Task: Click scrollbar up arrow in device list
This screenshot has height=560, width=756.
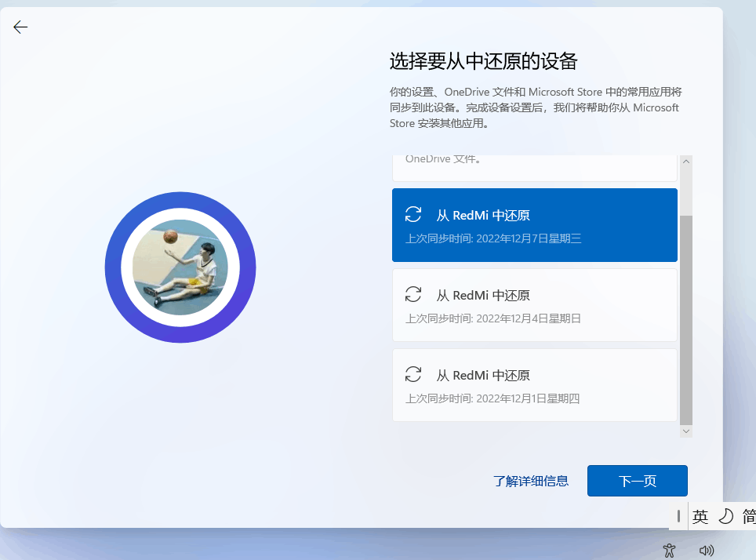Action: point(686,162)
